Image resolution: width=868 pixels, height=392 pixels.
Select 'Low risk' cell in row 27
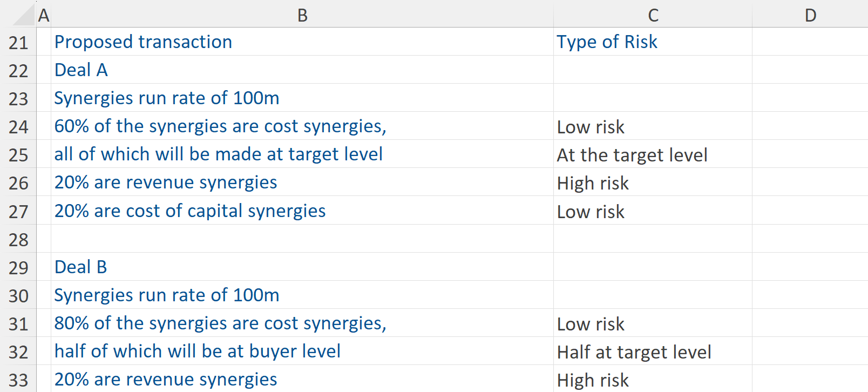tap(591, 212)
